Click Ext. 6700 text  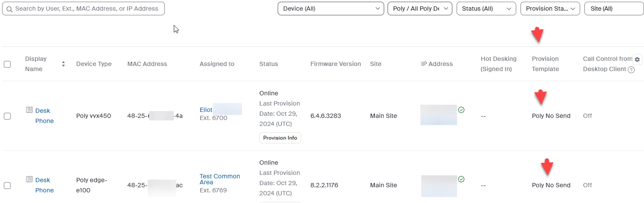213,118
